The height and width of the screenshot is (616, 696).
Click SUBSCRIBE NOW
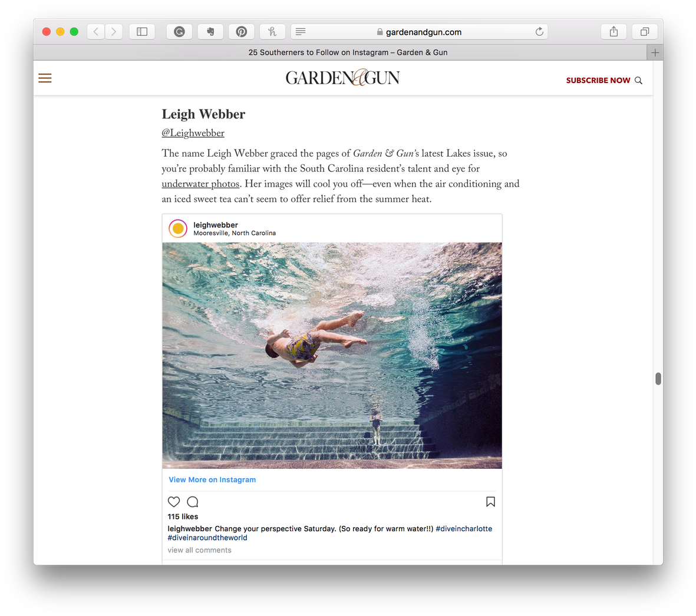(598, 81)
